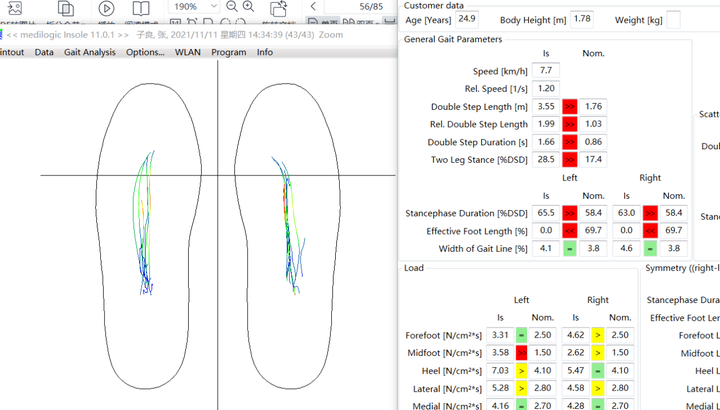720x410 pixels.
Task: Click the zoom out magnifier
Action: 232,6
